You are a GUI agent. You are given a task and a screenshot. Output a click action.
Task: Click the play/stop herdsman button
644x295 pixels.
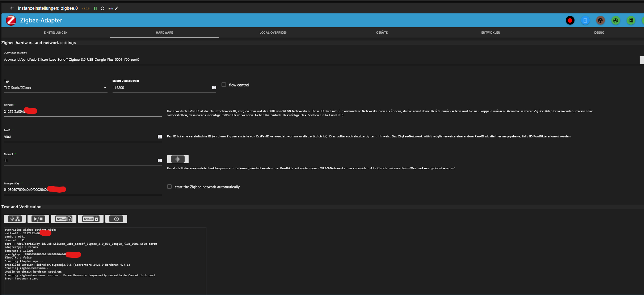point(38,219)
